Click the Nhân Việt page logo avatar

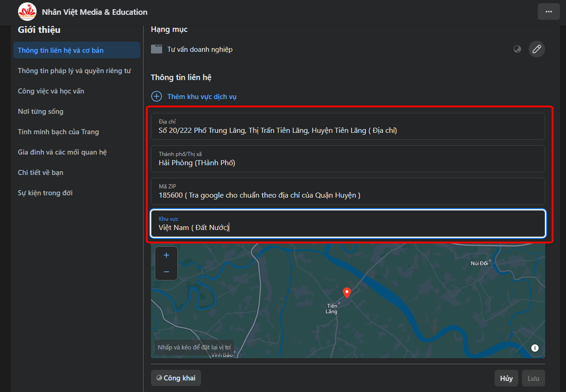tap(27, 12)
